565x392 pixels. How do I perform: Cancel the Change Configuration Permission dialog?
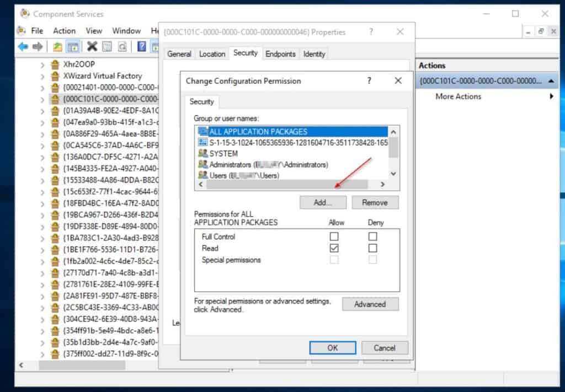(x=385, y=348)
